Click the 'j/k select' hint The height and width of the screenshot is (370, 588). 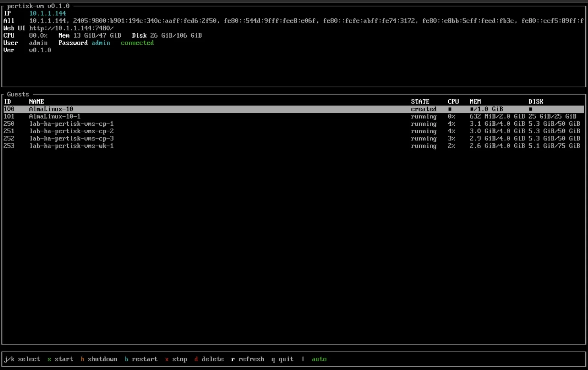22,359
